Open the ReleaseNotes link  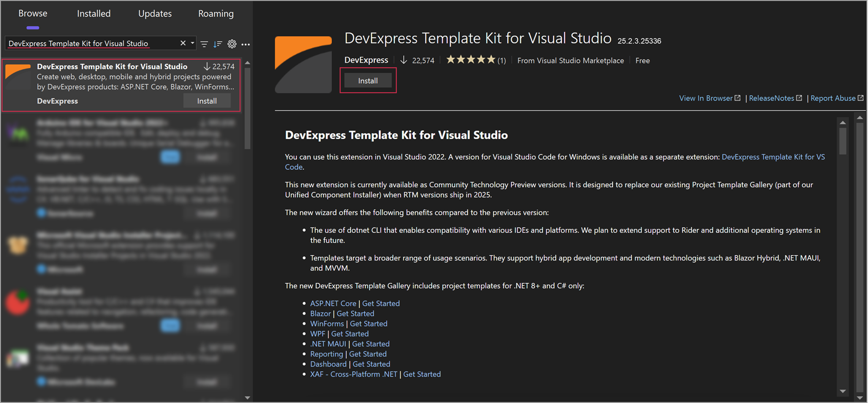click(x=775, y=98)
